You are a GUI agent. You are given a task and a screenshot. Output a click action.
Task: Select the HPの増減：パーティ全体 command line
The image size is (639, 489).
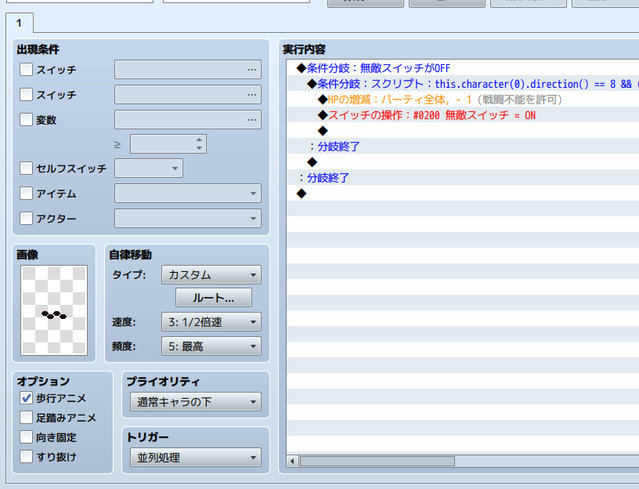click(463, 99)
